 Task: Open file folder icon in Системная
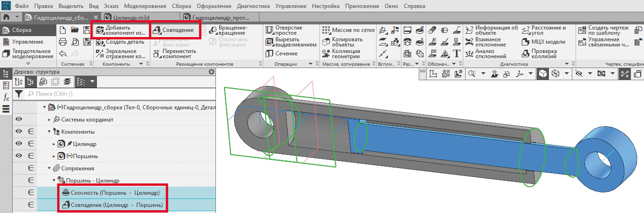pyautogui.click(x=74, y=30)
